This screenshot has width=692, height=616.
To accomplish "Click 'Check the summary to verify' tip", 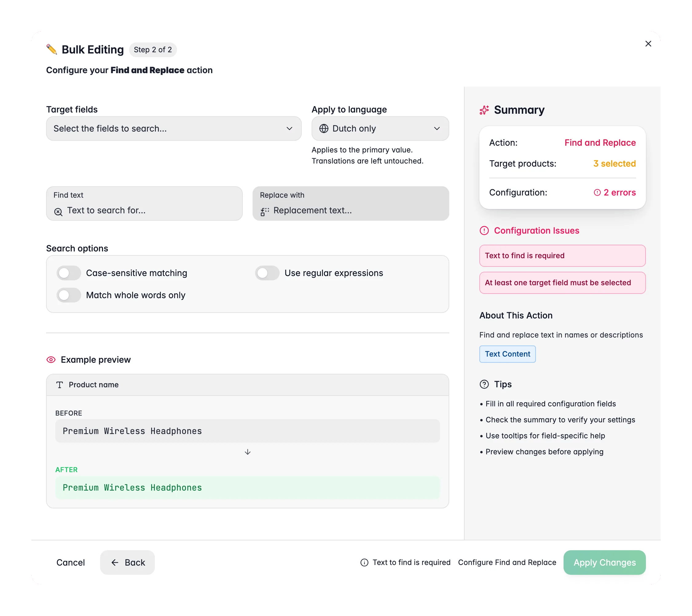I will click(560, 420).
